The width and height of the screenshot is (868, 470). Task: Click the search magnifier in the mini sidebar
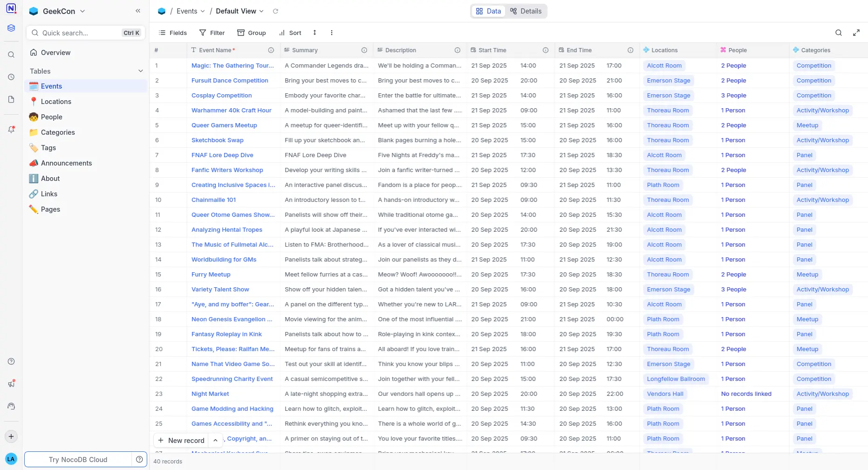point(11,55)
